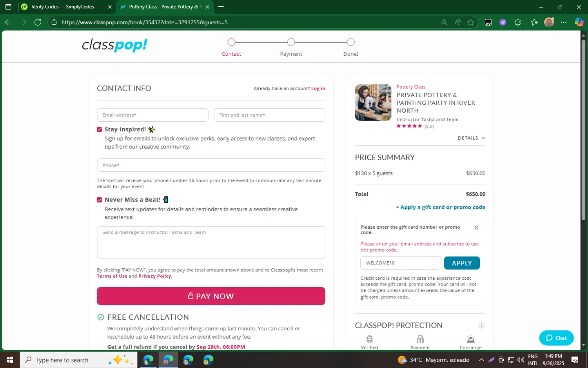Click the PAY NOW button

pos(211,296)
